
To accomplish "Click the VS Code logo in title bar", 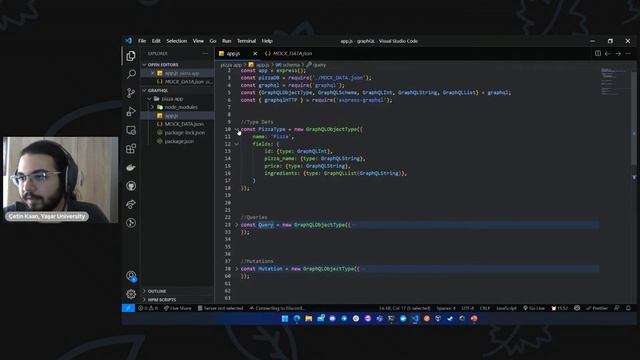I will tap(129, 41).
